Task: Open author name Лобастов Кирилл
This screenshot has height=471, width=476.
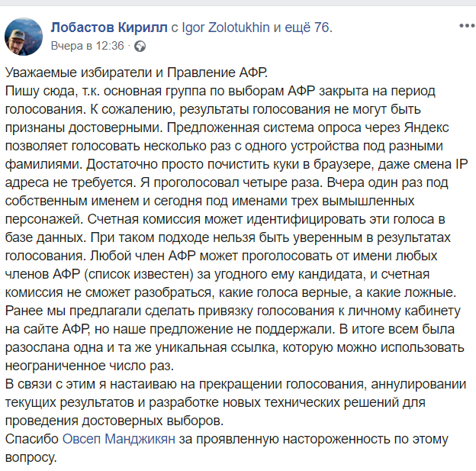Action: pyautogui.click(x=109, y=27)
